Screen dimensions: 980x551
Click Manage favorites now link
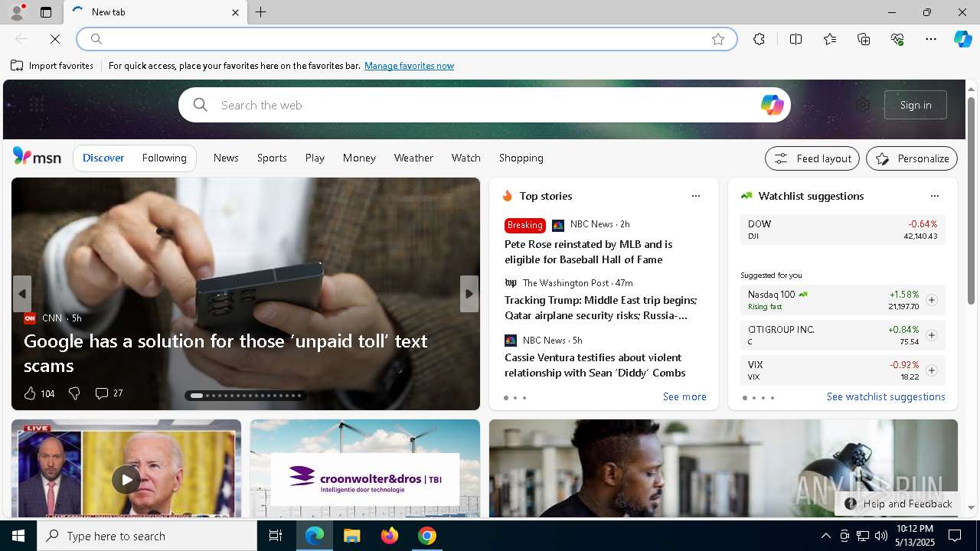pyautogui.click(x=409, y=66)
